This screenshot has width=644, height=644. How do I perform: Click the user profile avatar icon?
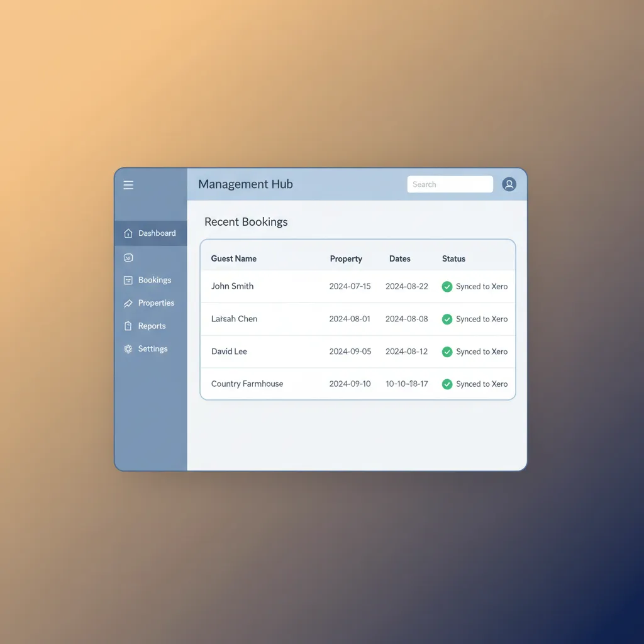coord(509,184)
